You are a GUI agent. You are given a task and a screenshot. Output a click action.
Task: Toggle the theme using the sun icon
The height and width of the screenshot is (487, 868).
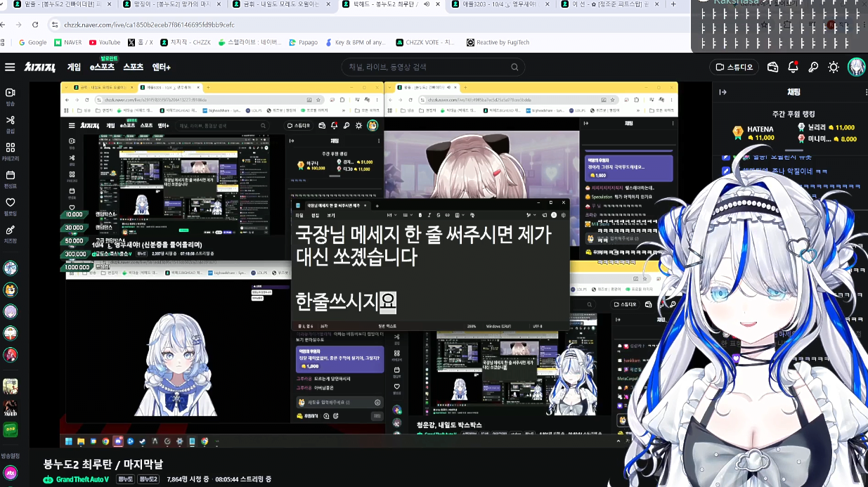(834, 67)
